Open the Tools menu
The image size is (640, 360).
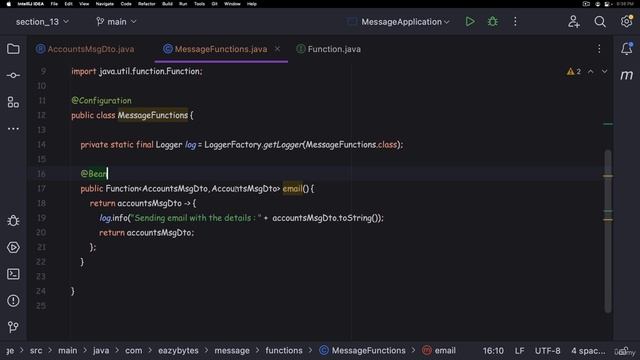click(199, 4)
